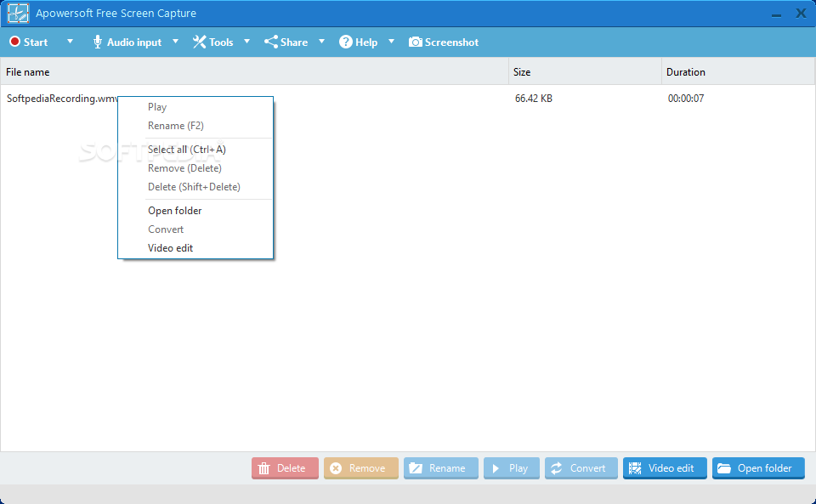Sort by Duration column header

tap(738, 71)
